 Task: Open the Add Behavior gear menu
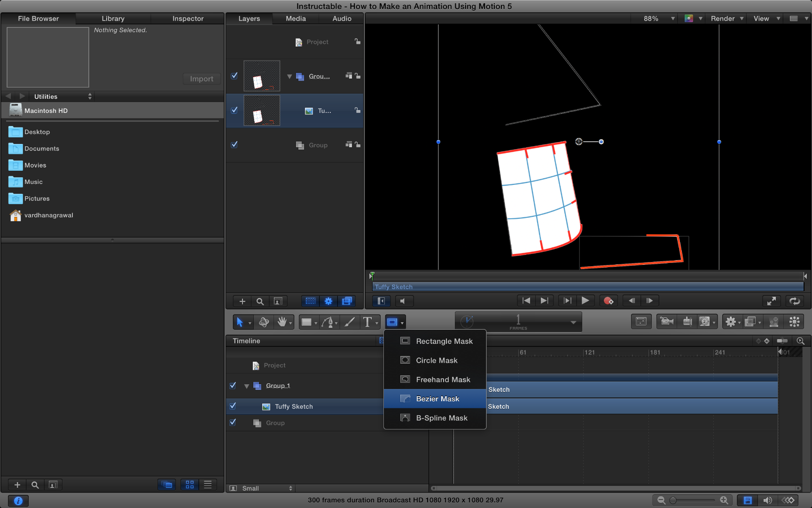pyautogui.click(x=731, y=322)
